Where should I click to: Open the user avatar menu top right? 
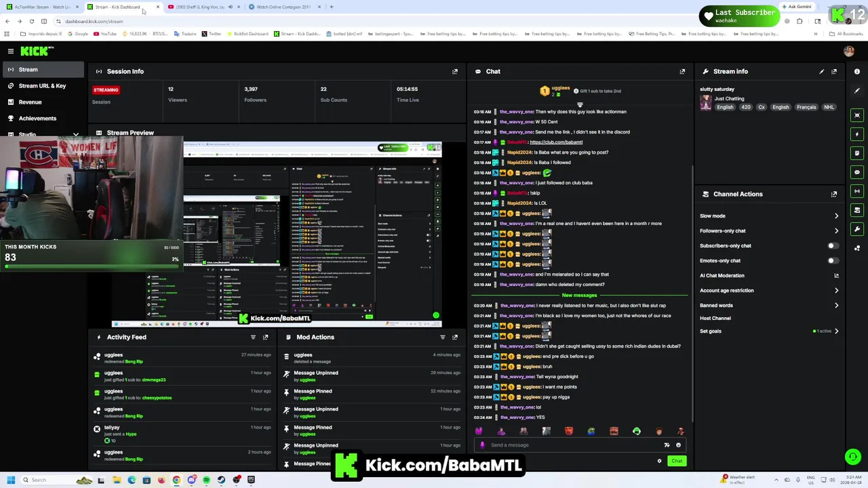(849, 51)
